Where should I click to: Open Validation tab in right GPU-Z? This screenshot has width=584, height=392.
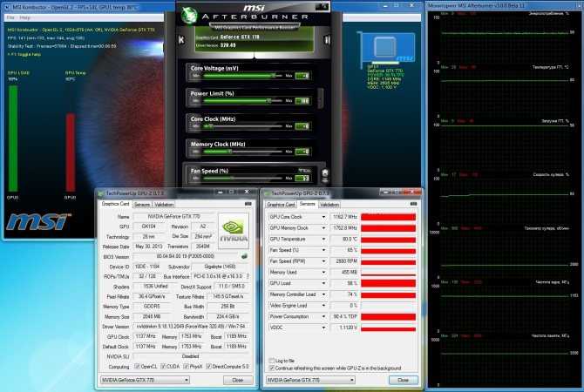pyautogui.click(x=329, y=205)
